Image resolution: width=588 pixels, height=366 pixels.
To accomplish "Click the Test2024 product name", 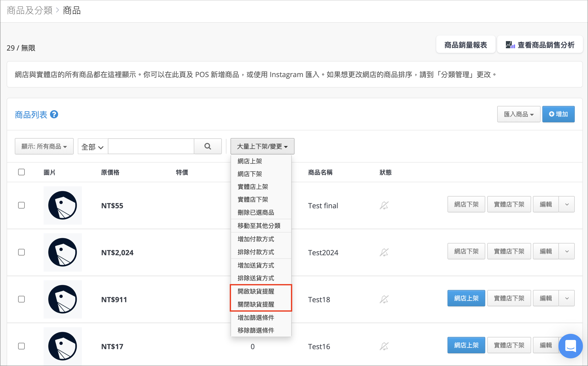I will (x=323, y=252).
